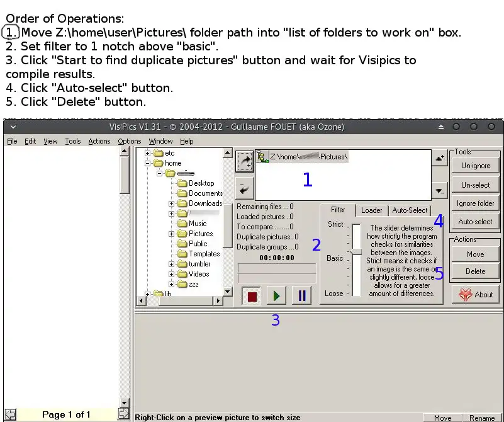Switch to the Loader tab
This screenshot has width=504, height=422.
coord(372,210)
